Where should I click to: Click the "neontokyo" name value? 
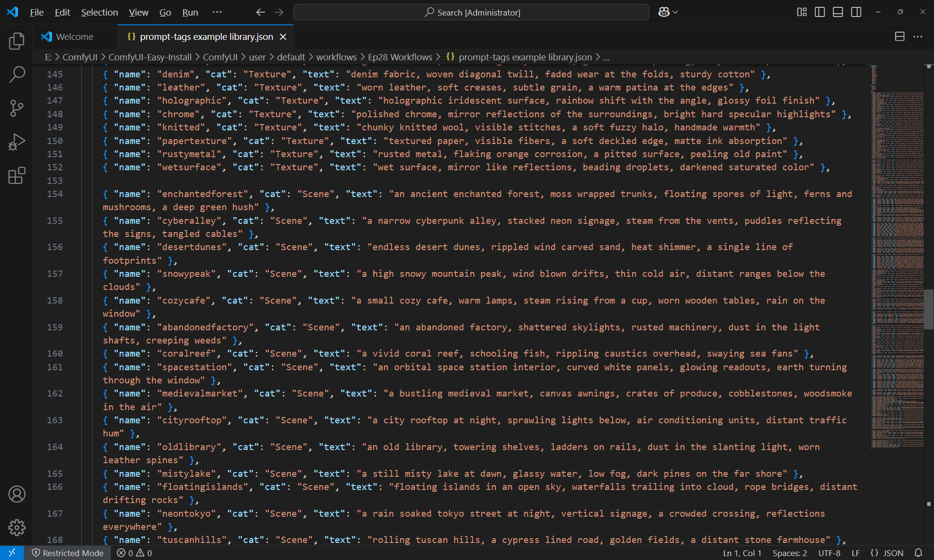(x=186, y=513)
